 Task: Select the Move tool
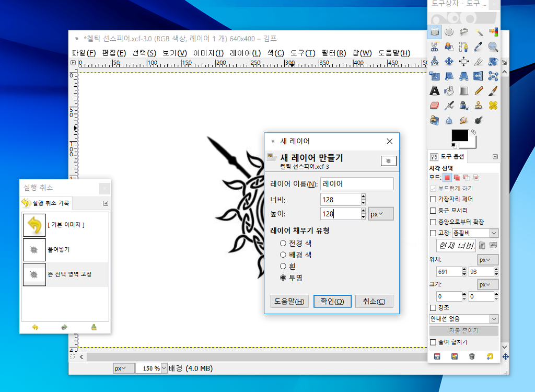pos(449,62)
